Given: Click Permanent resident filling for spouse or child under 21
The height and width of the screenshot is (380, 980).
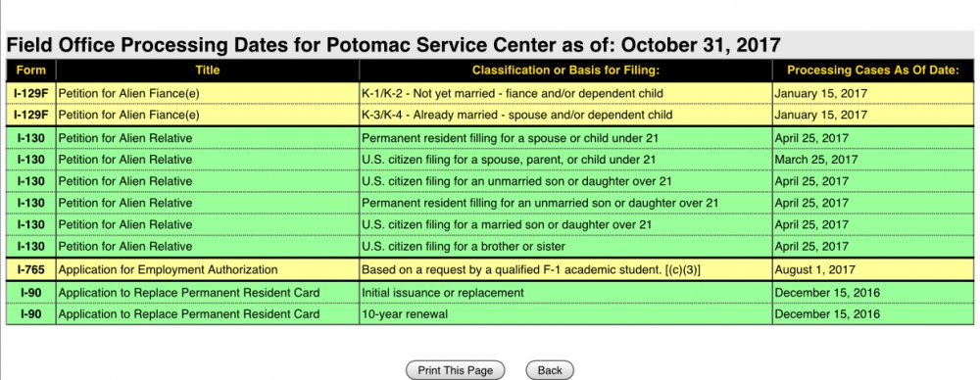Looking at the screenshot, I should pyautogui.click(x=565, y=137).
